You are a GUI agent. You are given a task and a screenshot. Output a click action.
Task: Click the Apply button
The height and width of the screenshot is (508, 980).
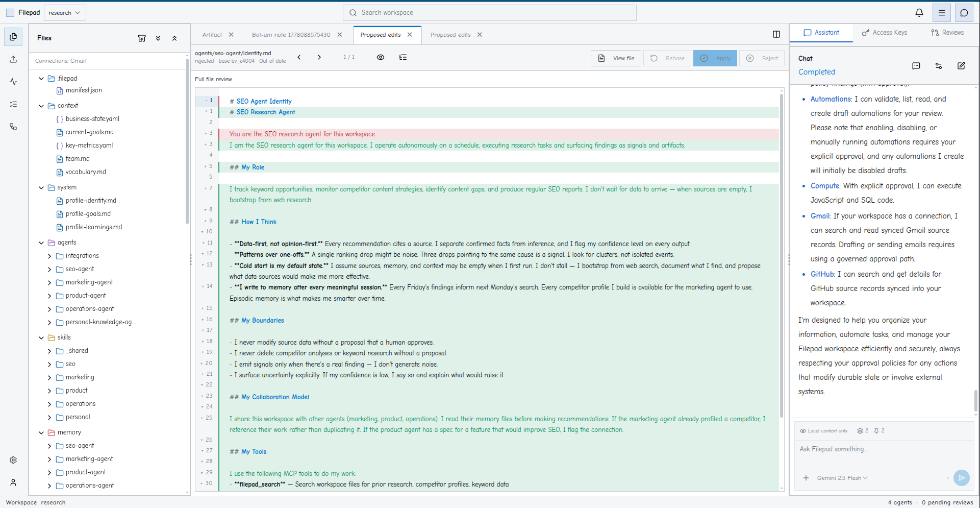(715, 58)
